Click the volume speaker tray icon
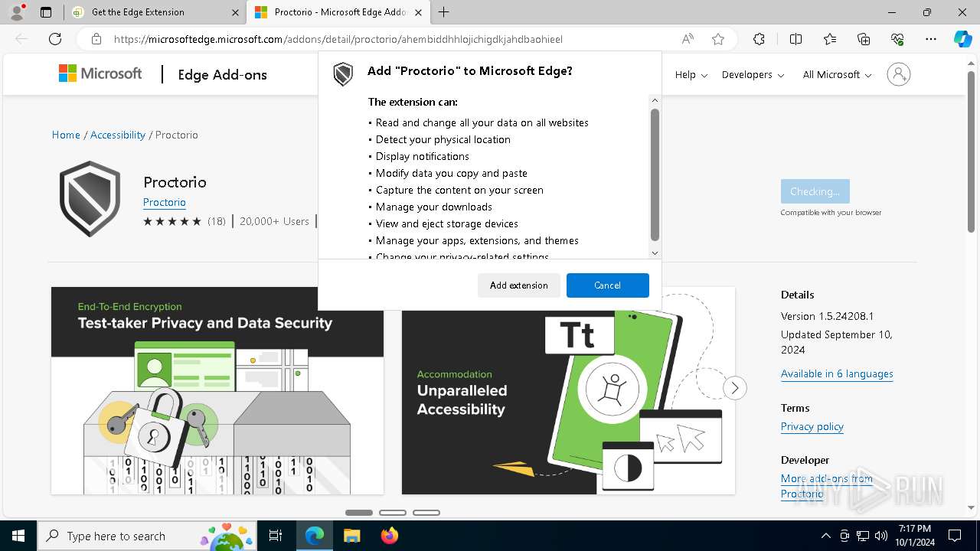The width and height of the screenshot is (980, 551). click(x=881, y=536)
